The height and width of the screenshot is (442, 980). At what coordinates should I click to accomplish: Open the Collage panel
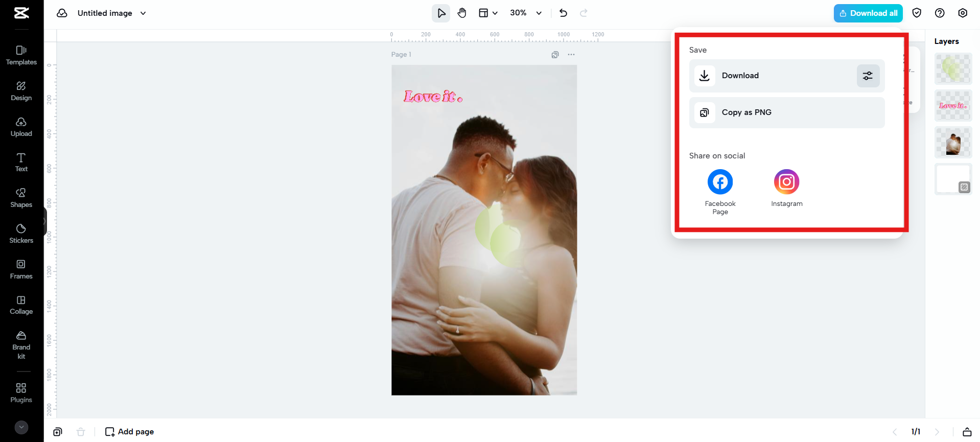click(x=21, y=305)
